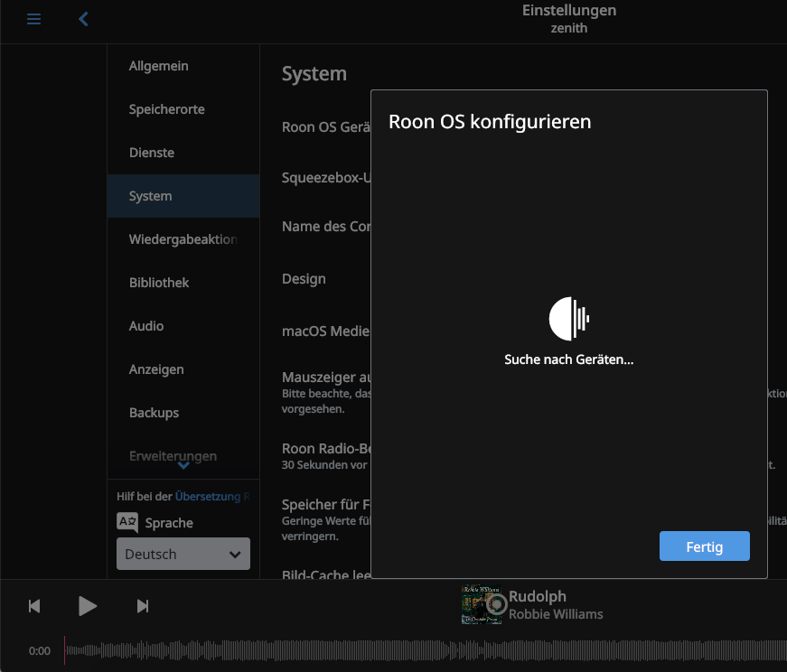Select Allgemein in the settings sidebar
This screenshot has height=672, width=787.
[159, 66]
